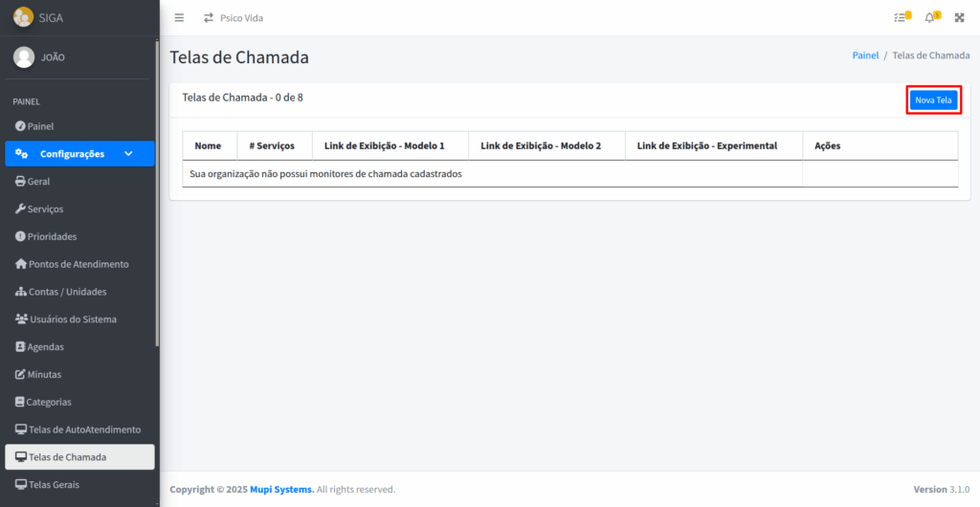Click the Telas de Chamada page heading

(239, 57)
